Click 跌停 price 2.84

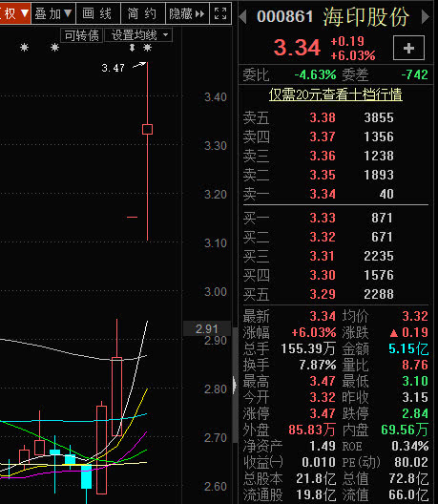415,413
